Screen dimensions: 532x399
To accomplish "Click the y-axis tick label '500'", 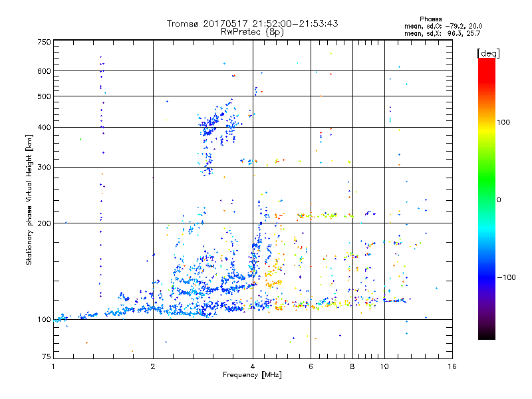I will [x=44, y=96].
